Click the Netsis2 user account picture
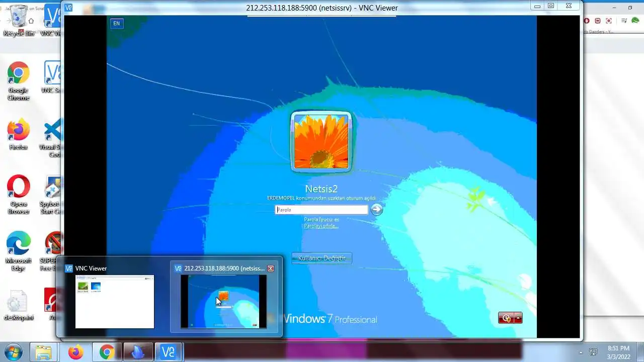Viewport: 644px width, 362px height. 321,142
